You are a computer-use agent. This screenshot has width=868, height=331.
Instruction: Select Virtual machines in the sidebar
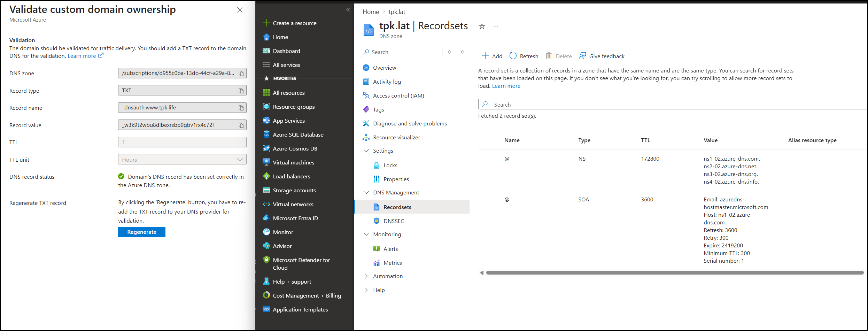tap(293, 163)
